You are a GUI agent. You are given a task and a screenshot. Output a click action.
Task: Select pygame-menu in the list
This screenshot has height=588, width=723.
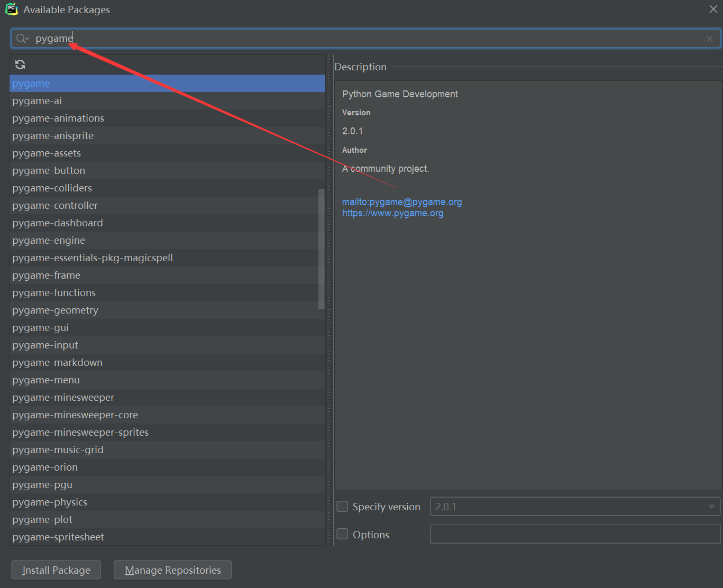[x=167, y=380]
